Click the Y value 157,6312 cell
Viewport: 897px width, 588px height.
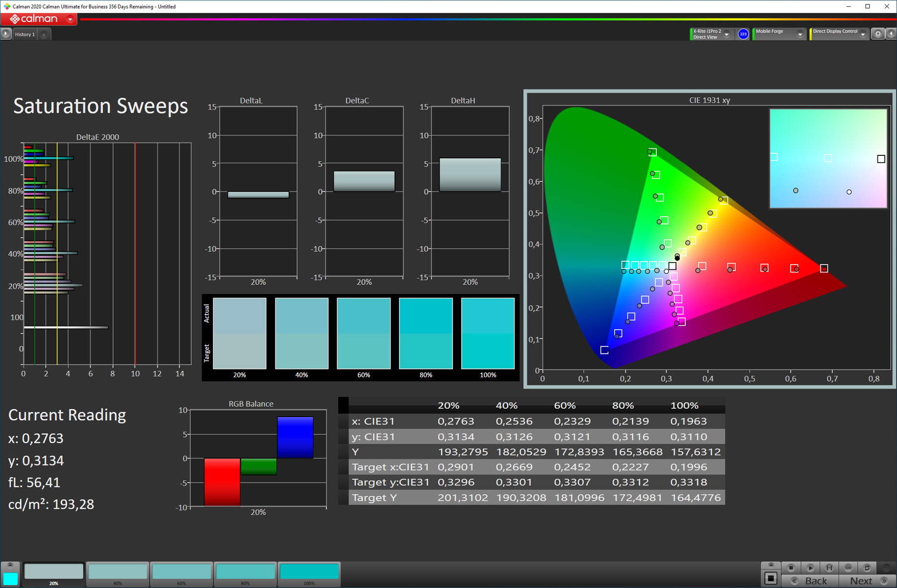[696, 452]
